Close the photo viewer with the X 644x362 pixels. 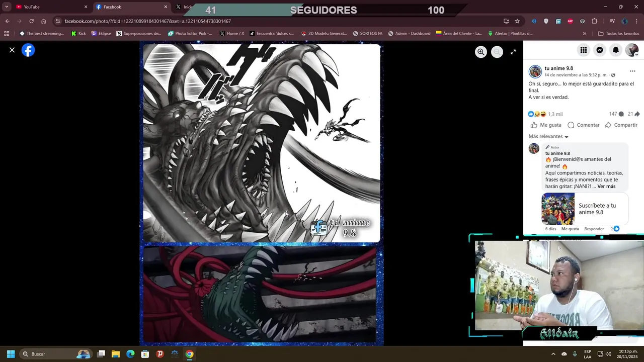[12, 50]
